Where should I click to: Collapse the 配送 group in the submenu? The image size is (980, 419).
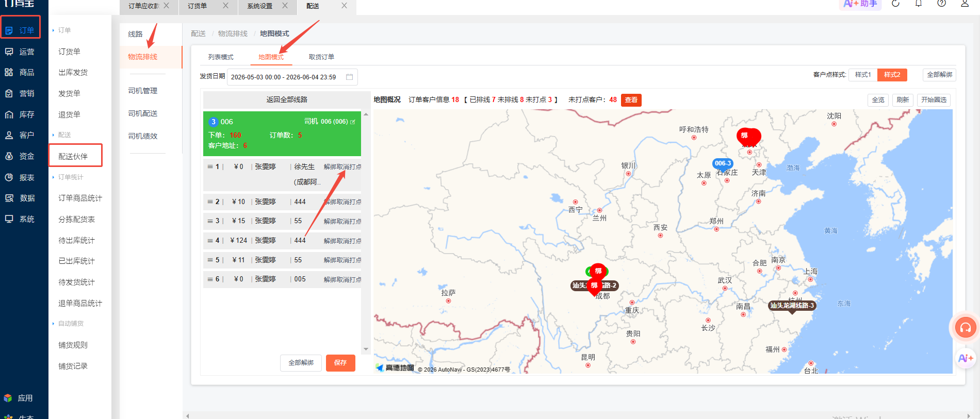pos(62,135)
